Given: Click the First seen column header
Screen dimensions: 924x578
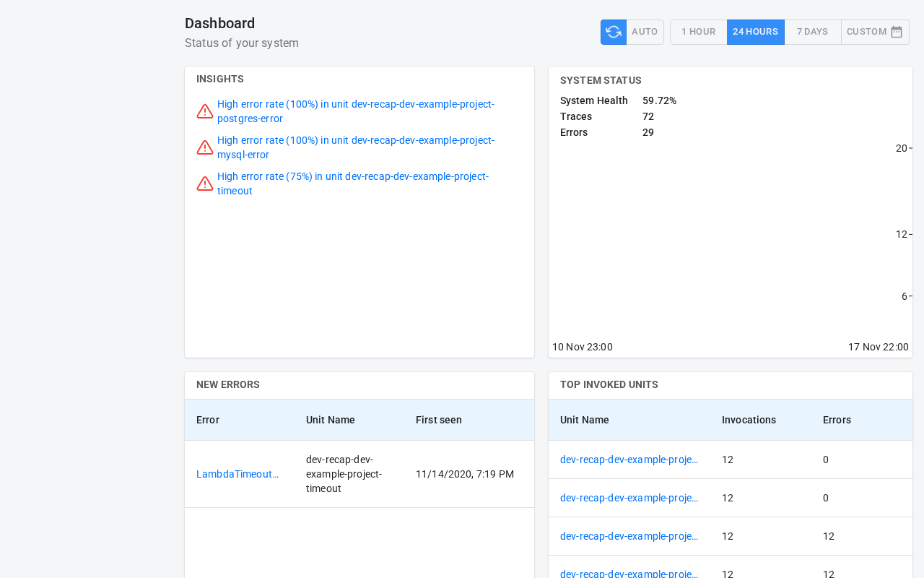Looking at the screenshot, I should point(438,420).
